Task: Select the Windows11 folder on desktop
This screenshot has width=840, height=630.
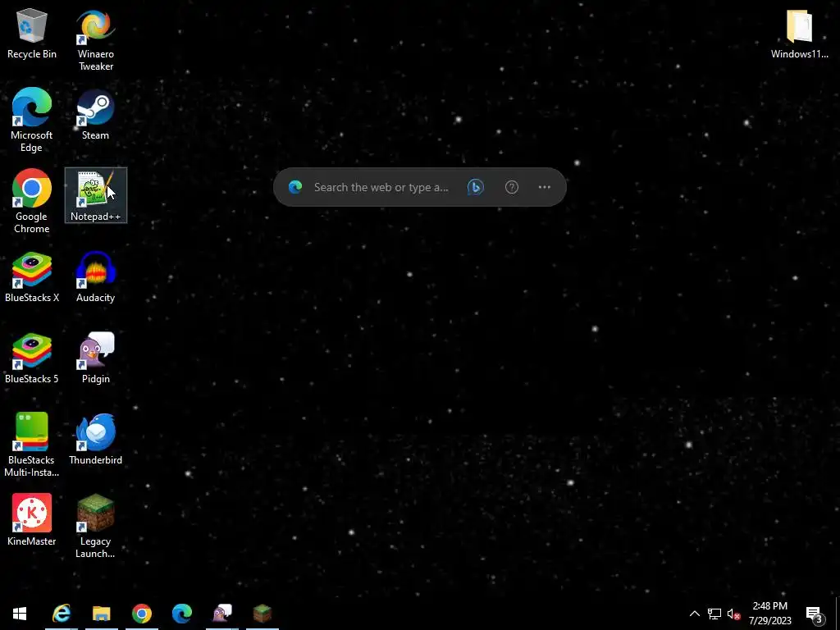Action: pos(799,33)
